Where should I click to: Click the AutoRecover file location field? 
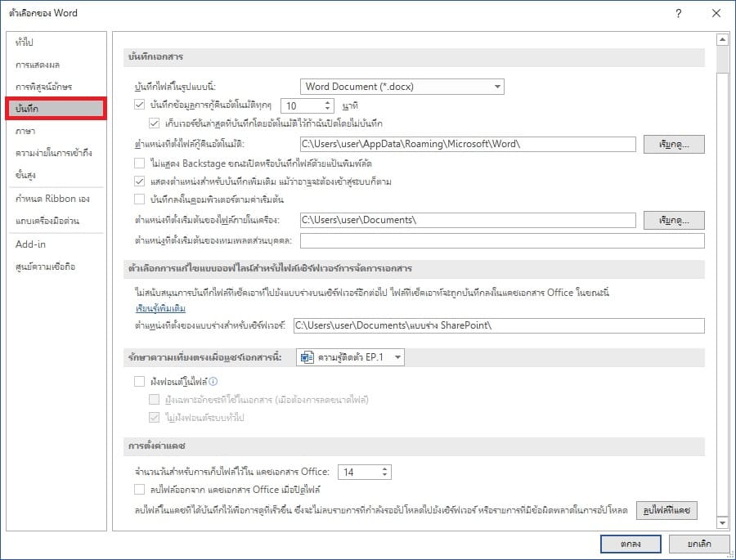tap(468, 144)
